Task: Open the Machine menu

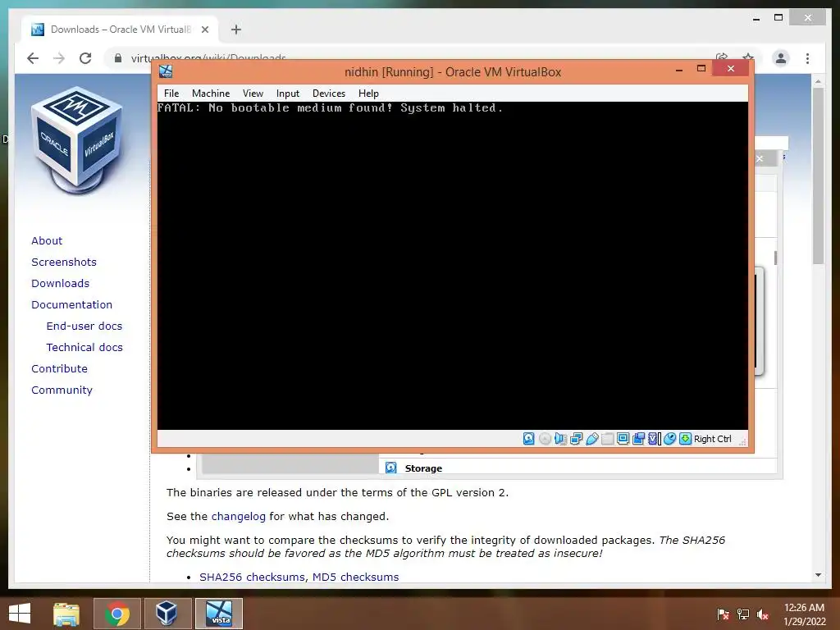Action: point(211,94)
